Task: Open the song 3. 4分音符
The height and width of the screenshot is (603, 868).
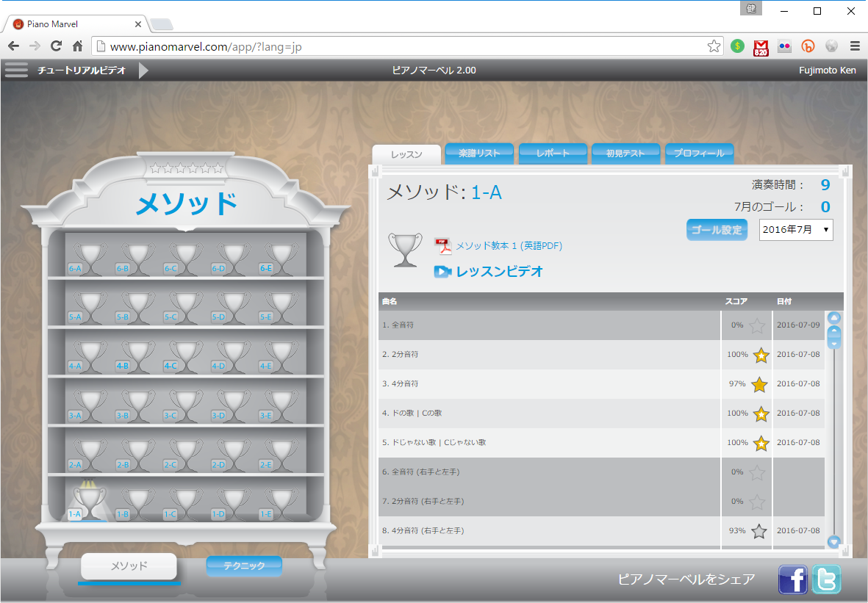Action: pyautogui.click(x=549, y=384)
